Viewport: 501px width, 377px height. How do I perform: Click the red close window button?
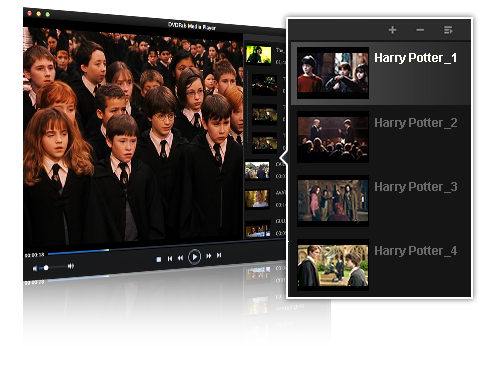click(30, 13)
